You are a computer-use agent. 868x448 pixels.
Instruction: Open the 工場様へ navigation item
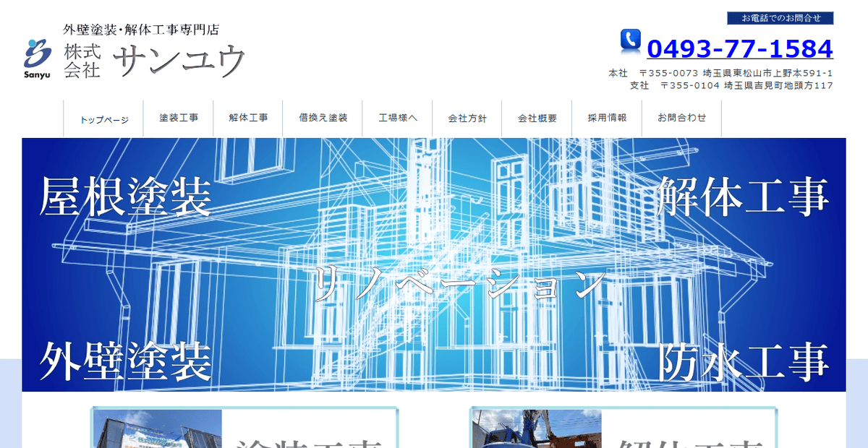396,117
